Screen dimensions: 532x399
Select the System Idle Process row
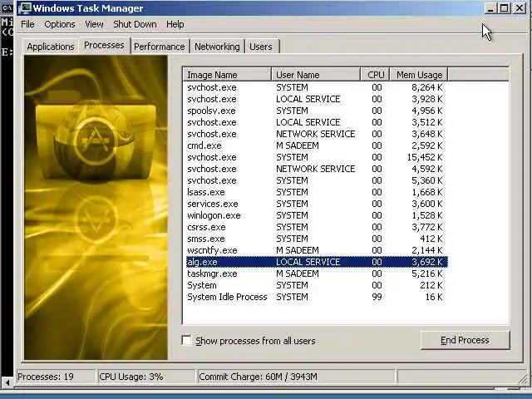point(317,297)
